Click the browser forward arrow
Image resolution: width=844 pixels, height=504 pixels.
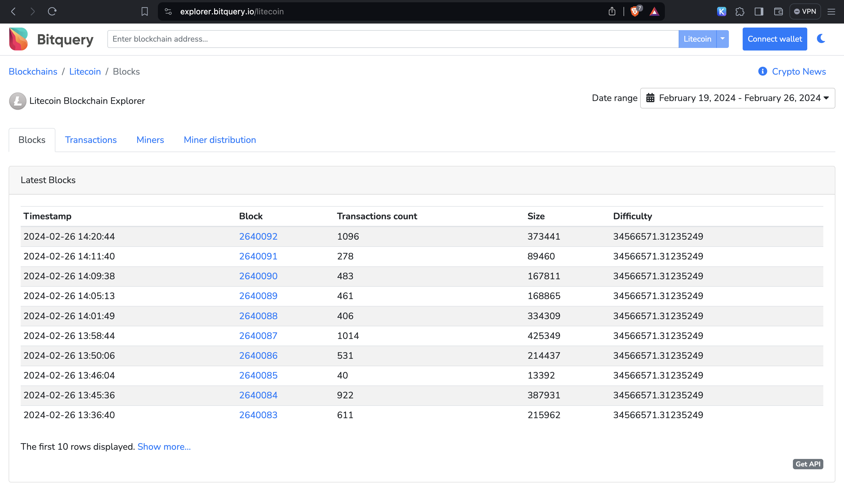(33, 11)
